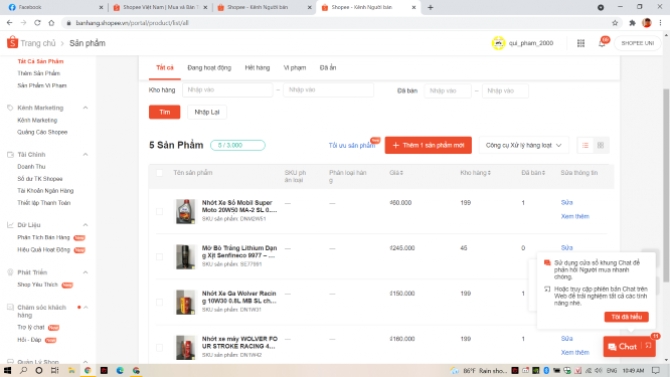Click the qui_pham_2000 account avatar

[498, 43]
